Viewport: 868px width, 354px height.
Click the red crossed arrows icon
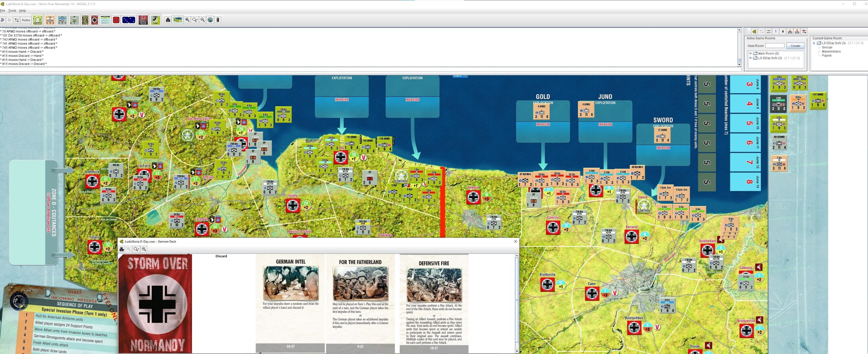point(804,32)
